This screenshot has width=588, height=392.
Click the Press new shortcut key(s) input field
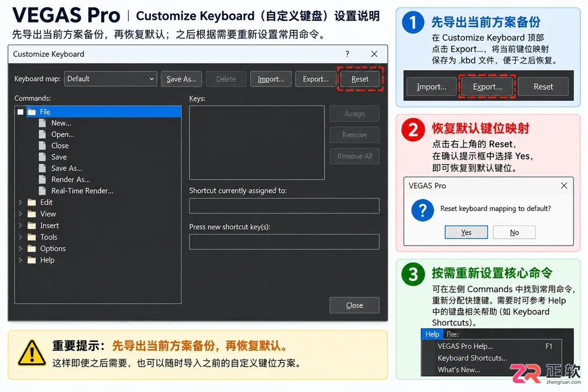[x=284, y=242]
